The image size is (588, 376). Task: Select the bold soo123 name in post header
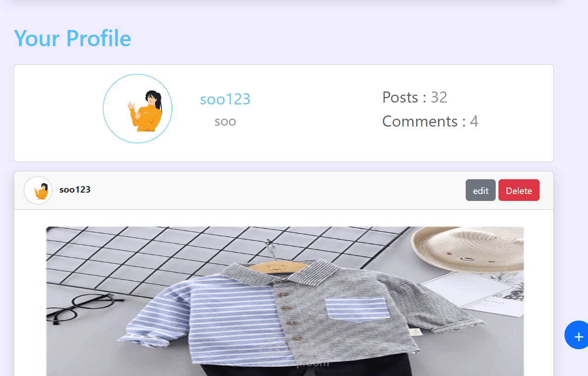75,189
